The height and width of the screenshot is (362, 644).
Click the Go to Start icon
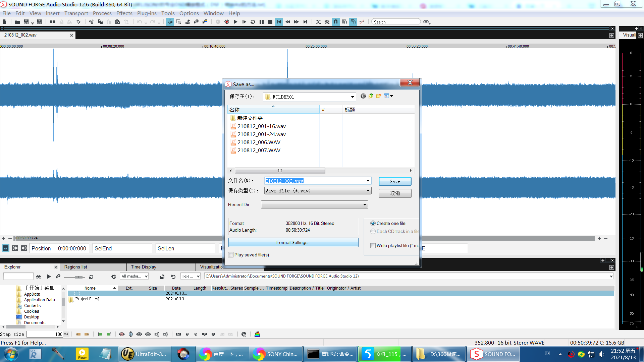click(x=279, y=22)
